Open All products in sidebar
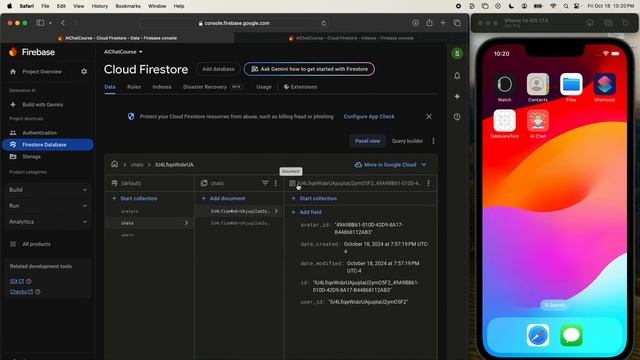 (36, 244)
